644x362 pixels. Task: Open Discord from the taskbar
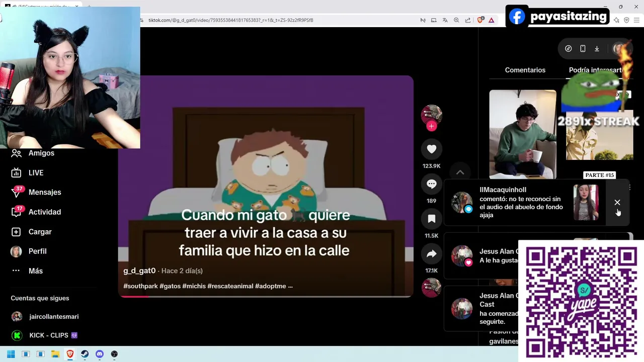point(100,354)
